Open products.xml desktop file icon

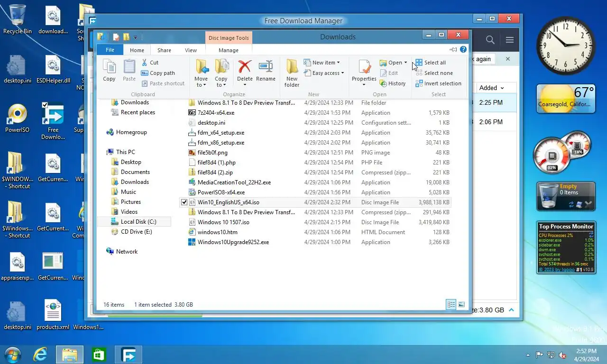[x=53, y=315]
